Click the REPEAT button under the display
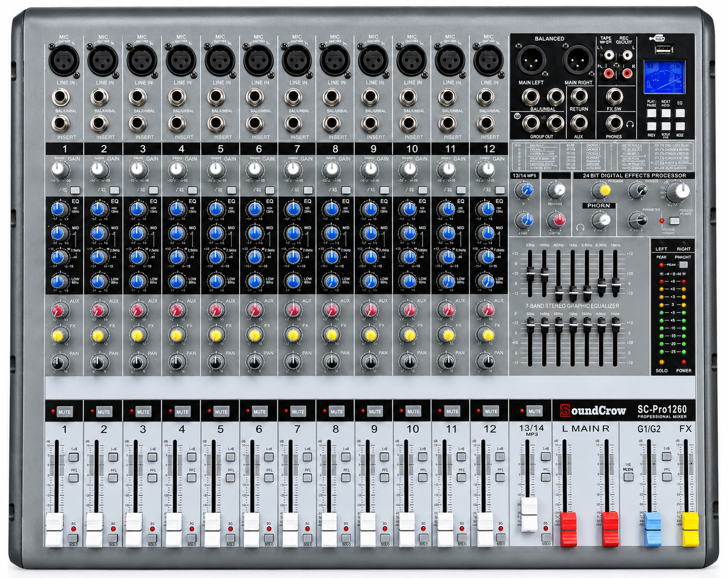Viewport: 728px width, 578px height. coord(665,126)
